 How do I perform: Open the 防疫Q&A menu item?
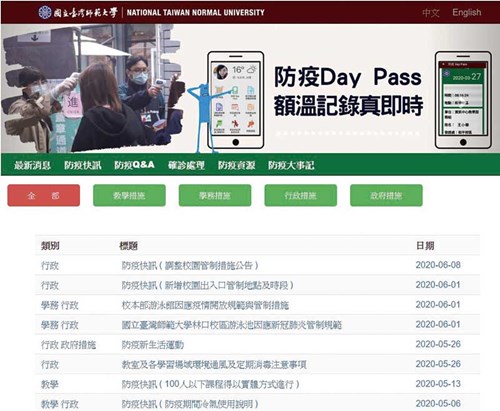click(134, 165)
